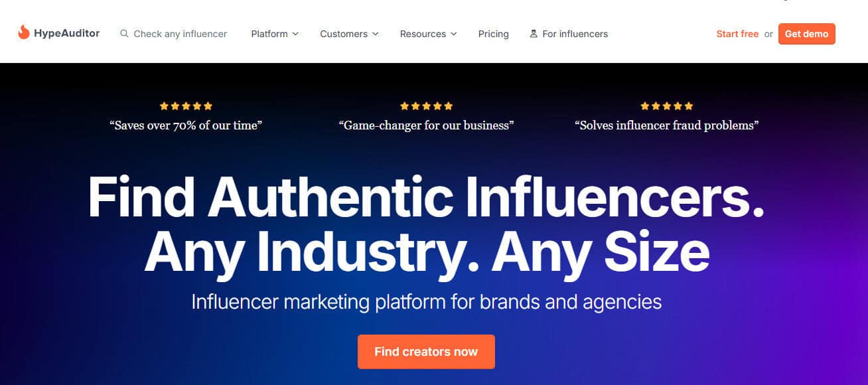
Task: Click the HypeAuditor brand name text
Action: pos(67,33)
